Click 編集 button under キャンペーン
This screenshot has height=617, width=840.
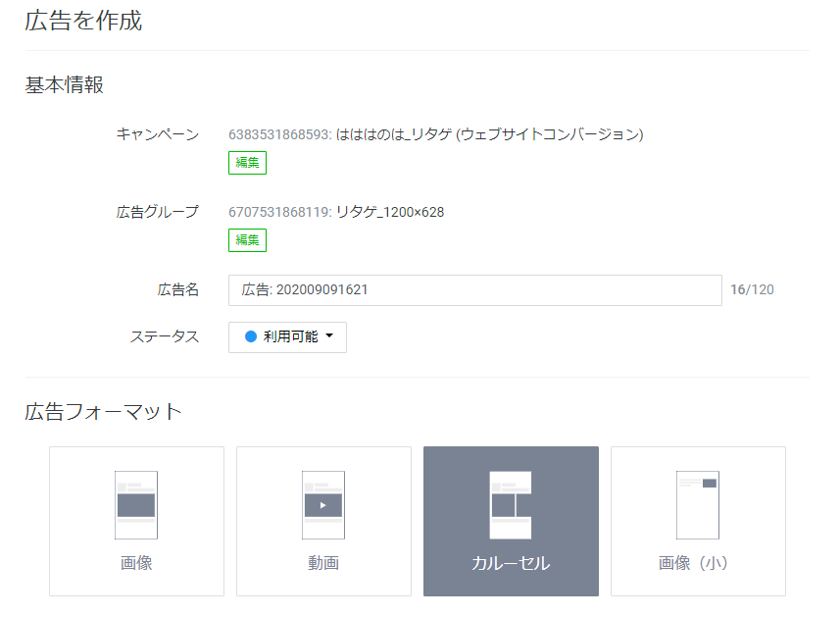(x=248, y=163)
